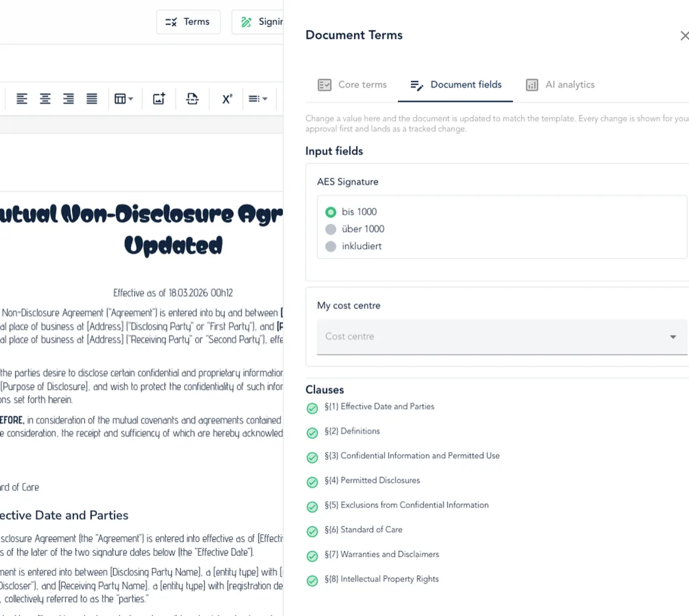Click the 'My cost centre' field label

pyautogui.click(x=348, y=305)
